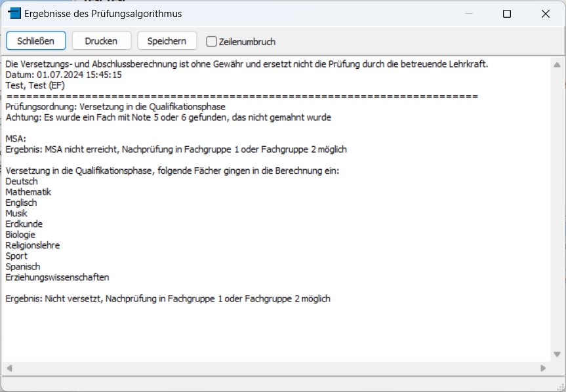Click the subject 'Deutsch'
The width and height of the screenshot is (566, 392).
(22, 182)
